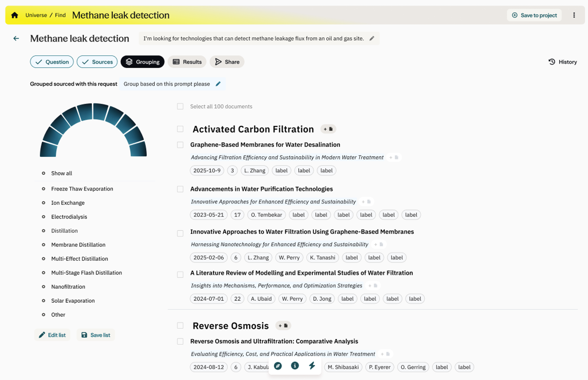Select Freeze Thaw Evaporation group
The image size is (588, 380).
pos(82,189)
